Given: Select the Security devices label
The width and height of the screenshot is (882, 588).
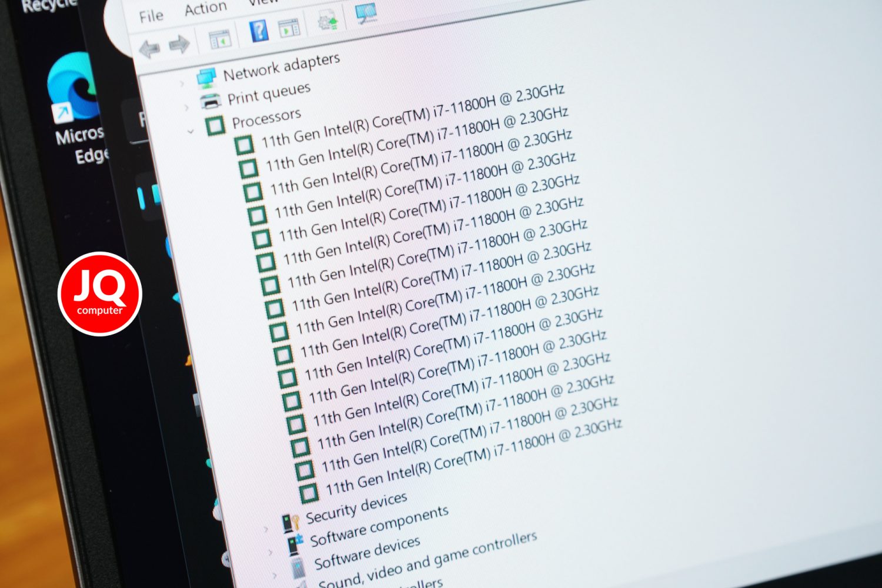Looking at the screenshot, I should tap(357, 508).
